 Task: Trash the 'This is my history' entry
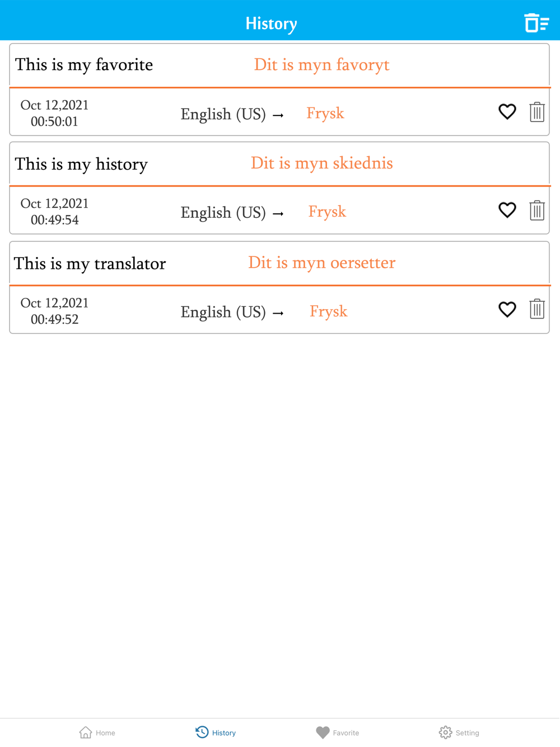tap(536, 211)
